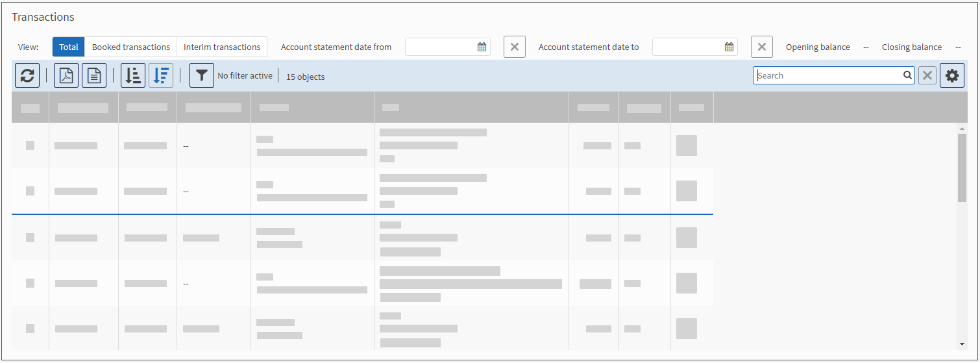Viewport: 980px width, 363px height.
Task: Open calendar for statement date to
Action: [x=729, y=47]
